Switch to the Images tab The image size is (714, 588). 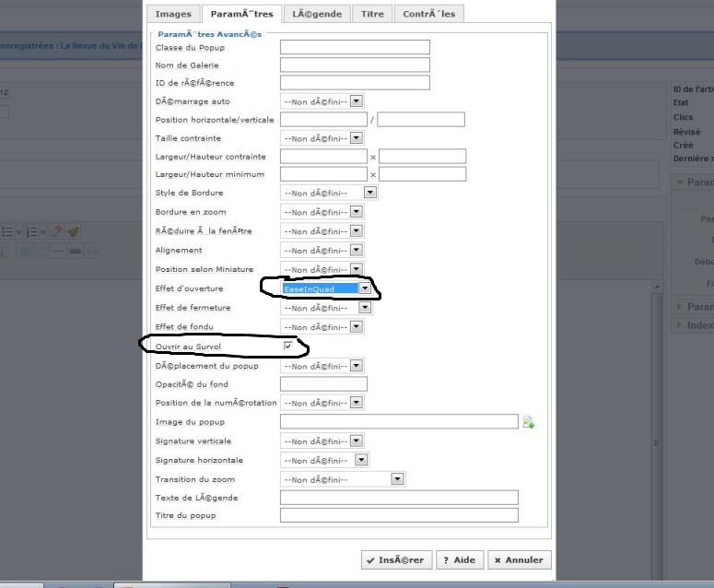pyautogui.click(x=173, y=14)
